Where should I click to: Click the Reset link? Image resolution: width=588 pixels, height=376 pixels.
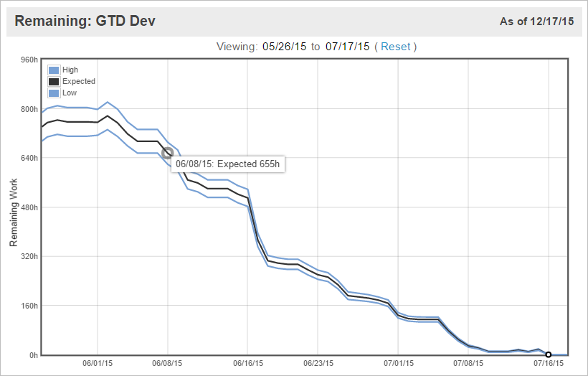(396, 47)
